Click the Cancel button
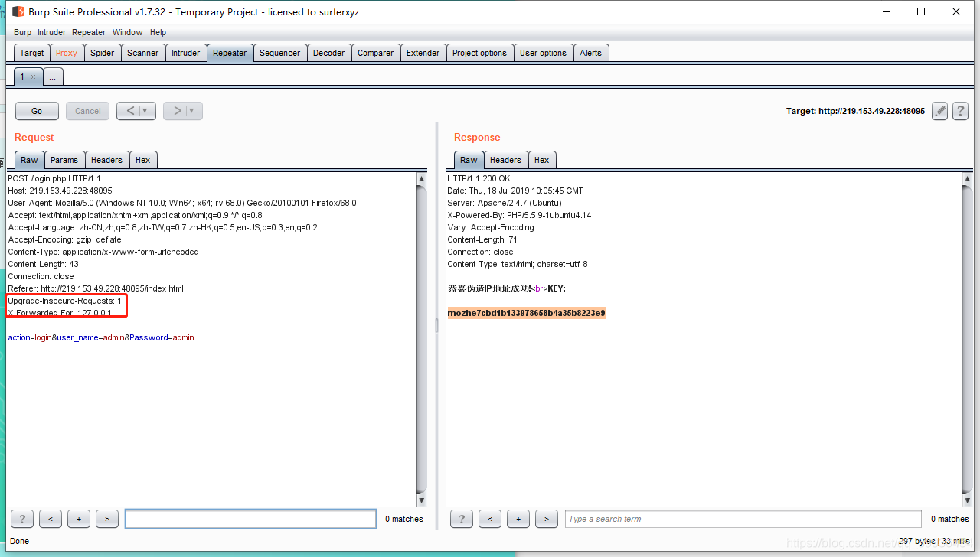This screenshot has width=980, height=557. (88, 111)
